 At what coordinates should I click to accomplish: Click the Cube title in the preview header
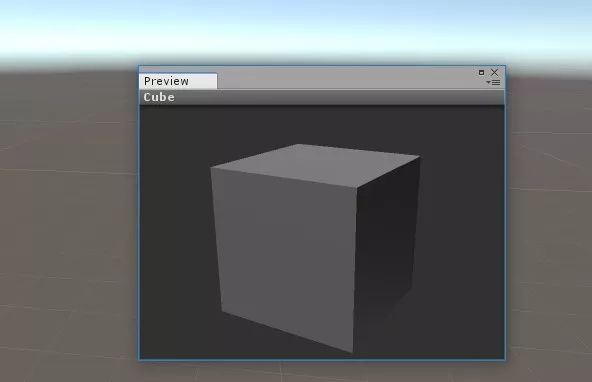click(x=159, y=97)
